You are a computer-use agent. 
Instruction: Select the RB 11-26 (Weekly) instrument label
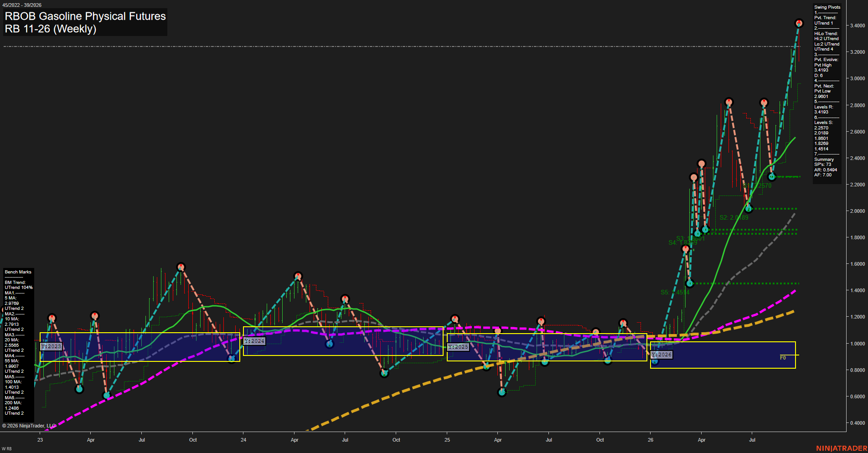pos(51,29)
